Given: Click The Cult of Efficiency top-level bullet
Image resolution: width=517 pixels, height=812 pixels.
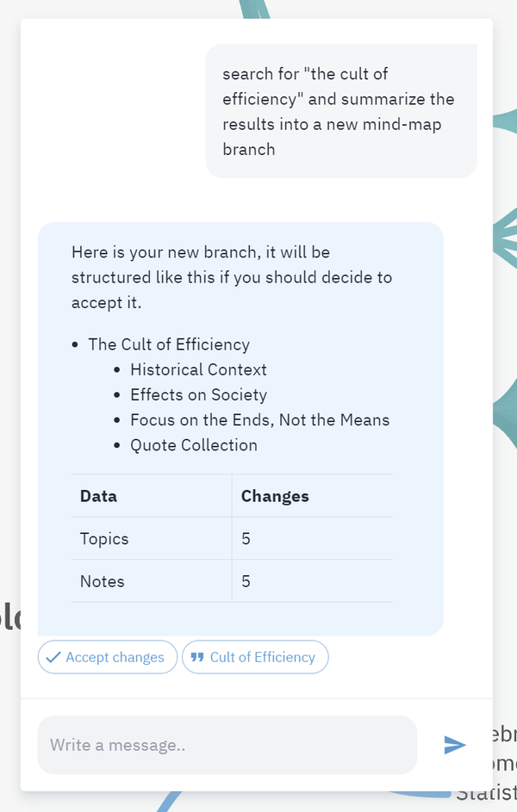Looking at the screenshot, I should (169, 344).
